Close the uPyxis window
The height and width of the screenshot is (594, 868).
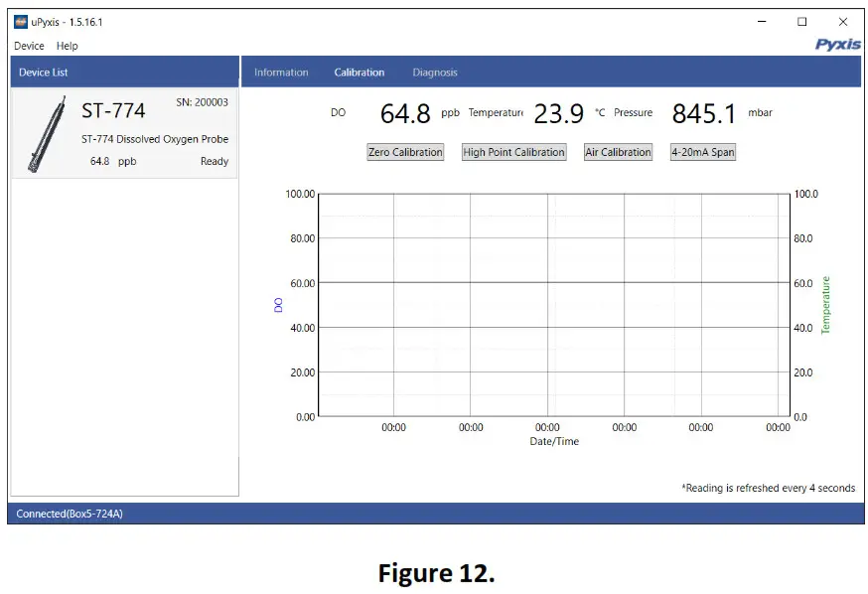point(842,22)
